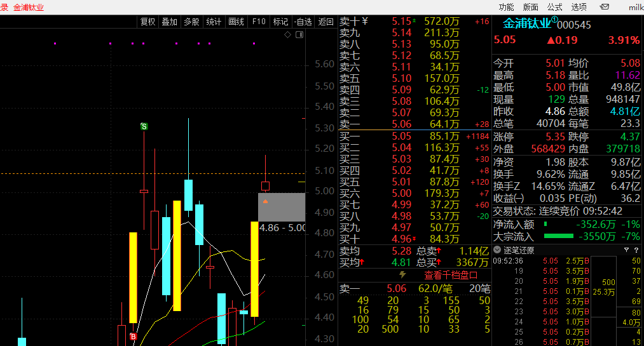Click the red B buy signal marker
This screenshot has height=346, width=644.
coord(133,336)
